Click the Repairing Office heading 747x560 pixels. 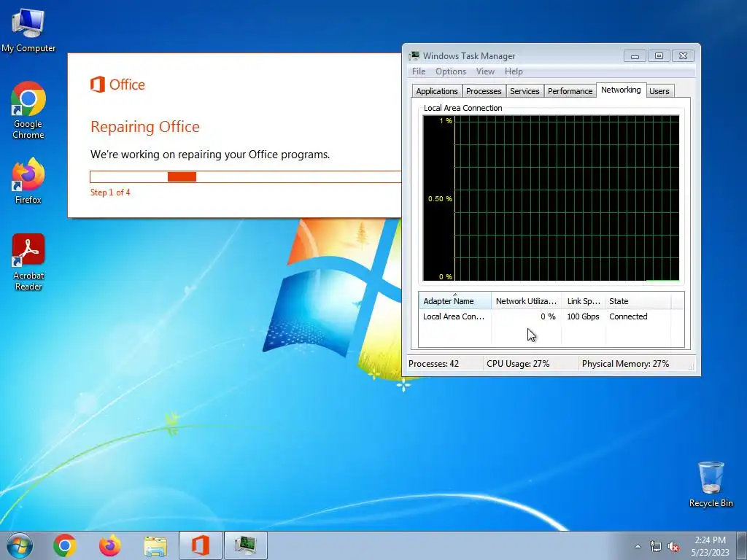tap(145, 127)
